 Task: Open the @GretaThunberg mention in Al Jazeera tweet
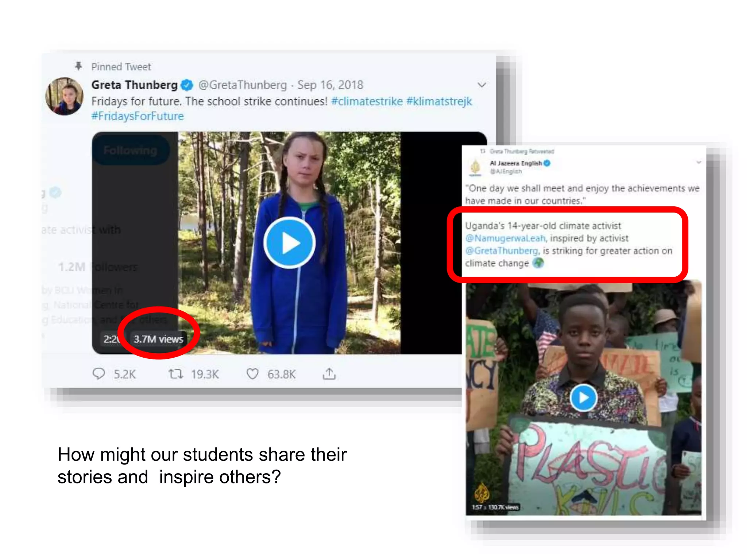tap(502, 251)
